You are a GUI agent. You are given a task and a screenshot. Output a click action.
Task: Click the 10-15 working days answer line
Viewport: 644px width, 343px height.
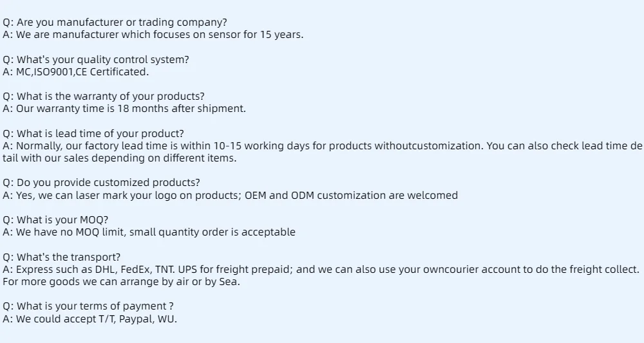pos(323,146)
